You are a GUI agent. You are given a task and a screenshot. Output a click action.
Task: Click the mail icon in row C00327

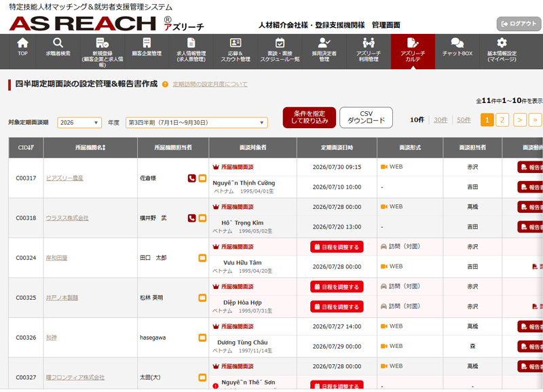click(202, 378)
